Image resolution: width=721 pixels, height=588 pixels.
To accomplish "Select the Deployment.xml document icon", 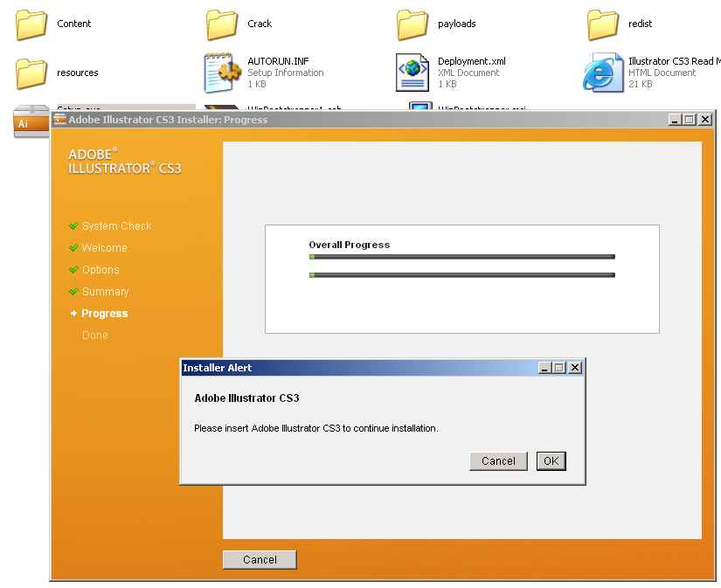I will coord(412,73).
